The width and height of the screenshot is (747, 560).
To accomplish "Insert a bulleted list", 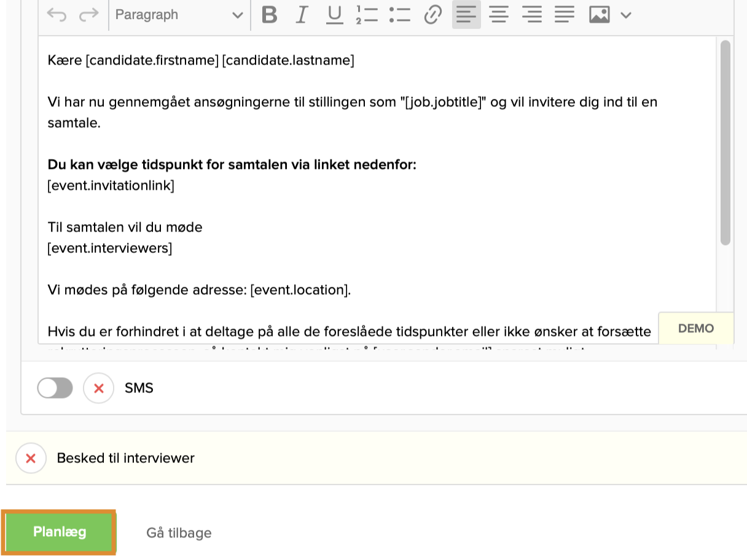I will pos(399,15).
